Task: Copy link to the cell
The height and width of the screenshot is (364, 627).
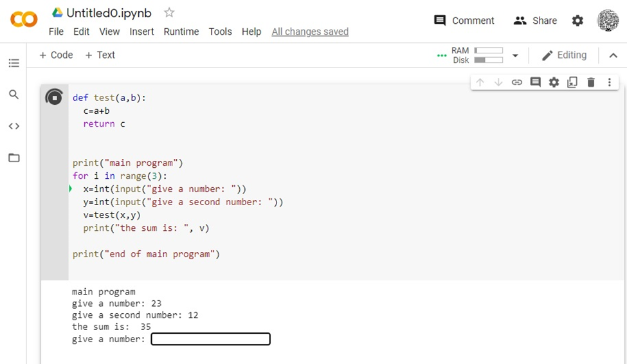Action: (x=516, y=82)
